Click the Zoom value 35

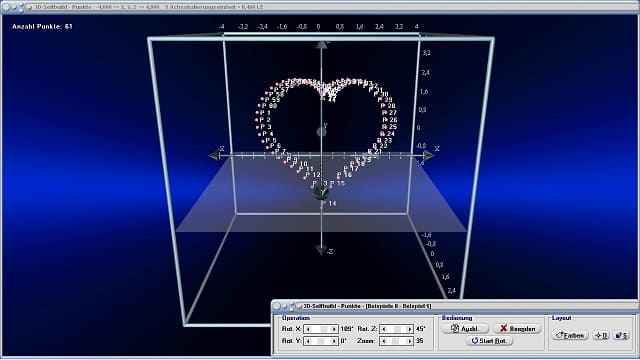point(419,341)
